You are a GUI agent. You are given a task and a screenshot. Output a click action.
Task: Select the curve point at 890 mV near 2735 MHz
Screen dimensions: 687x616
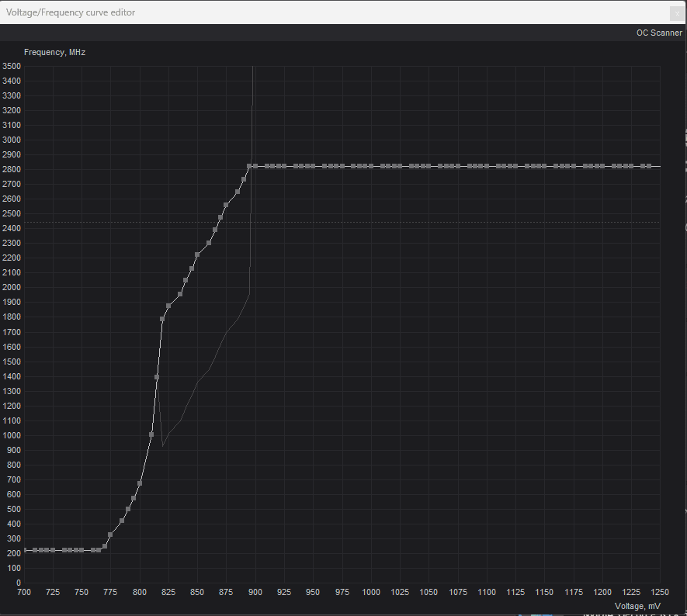(x=244, y=179)
